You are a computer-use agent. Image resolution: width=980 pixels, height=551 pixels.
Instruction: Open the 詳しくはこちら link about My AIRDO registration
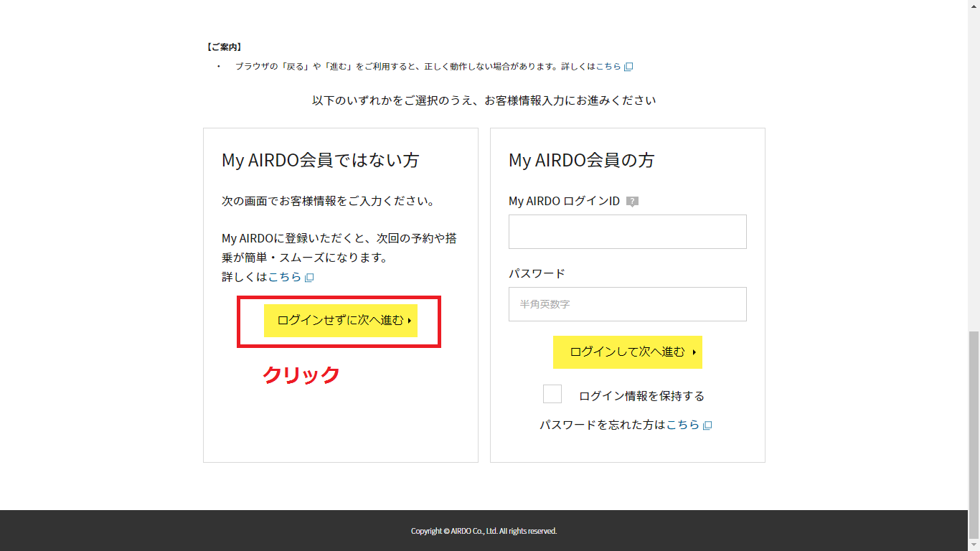285,277
